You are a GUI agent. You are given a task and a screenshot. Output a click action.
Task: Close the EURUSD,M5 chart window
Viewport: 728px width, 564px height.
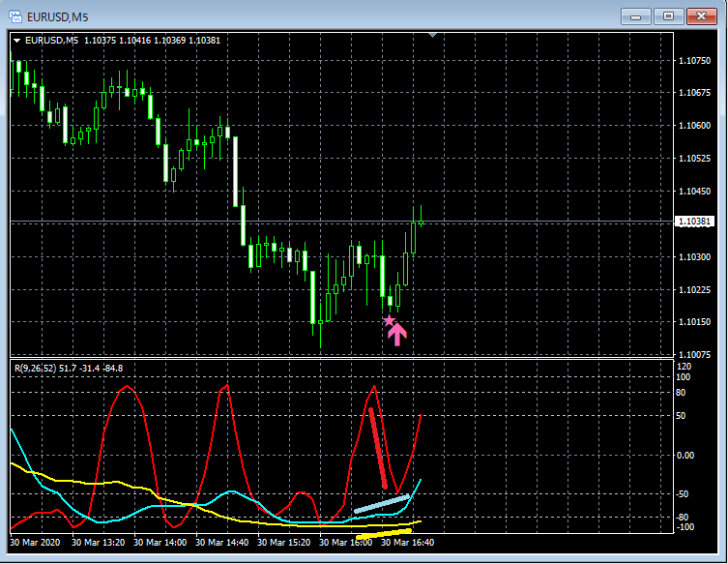702,16
